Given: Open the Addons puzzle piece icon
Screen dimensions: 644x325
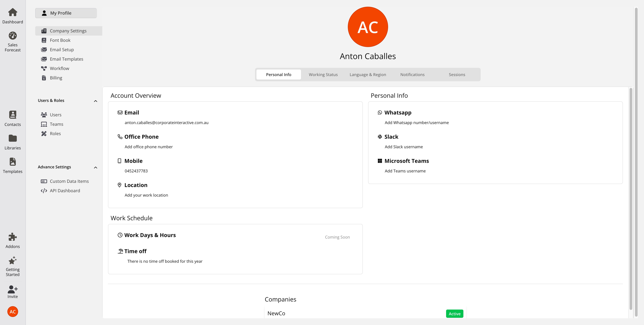Looking at the screenshot, I should [x=13, y=237].
